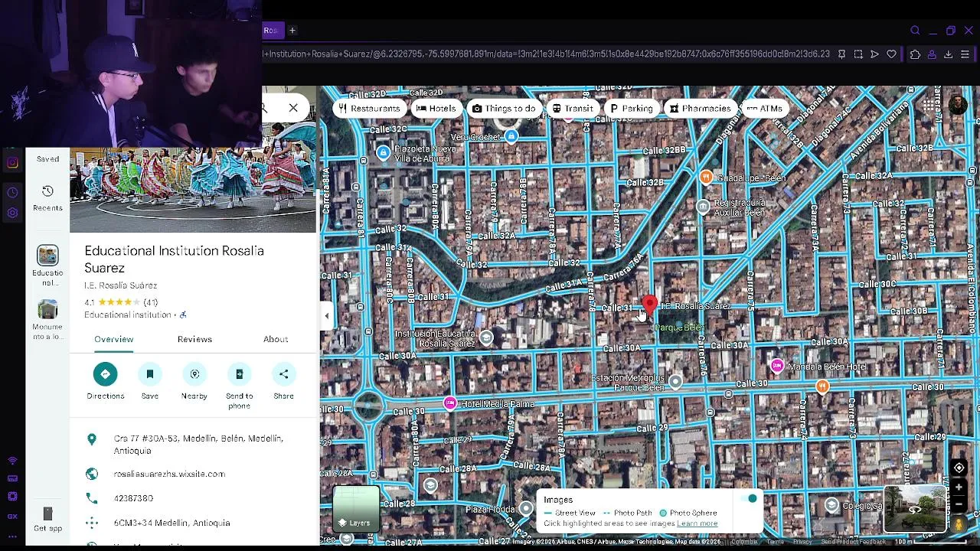Click the Privacy footer link

pos(802,542)
